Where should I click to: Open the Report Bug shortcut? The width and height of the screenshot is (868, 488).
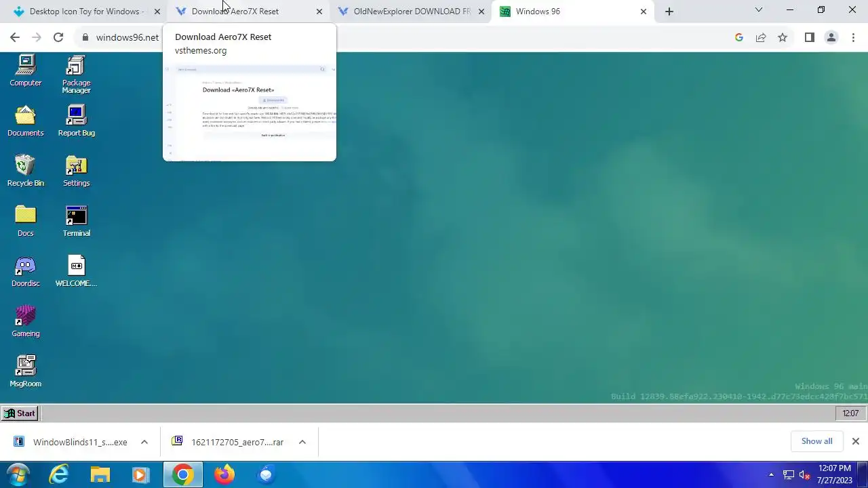click(x=76, y=121)
